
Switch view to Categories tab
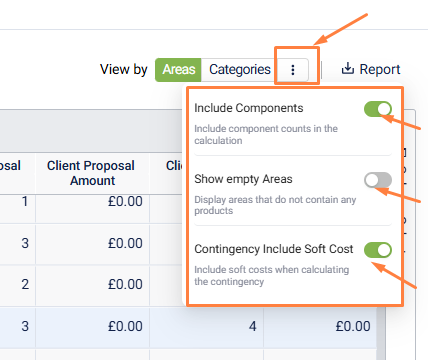[x=240, y=70]
